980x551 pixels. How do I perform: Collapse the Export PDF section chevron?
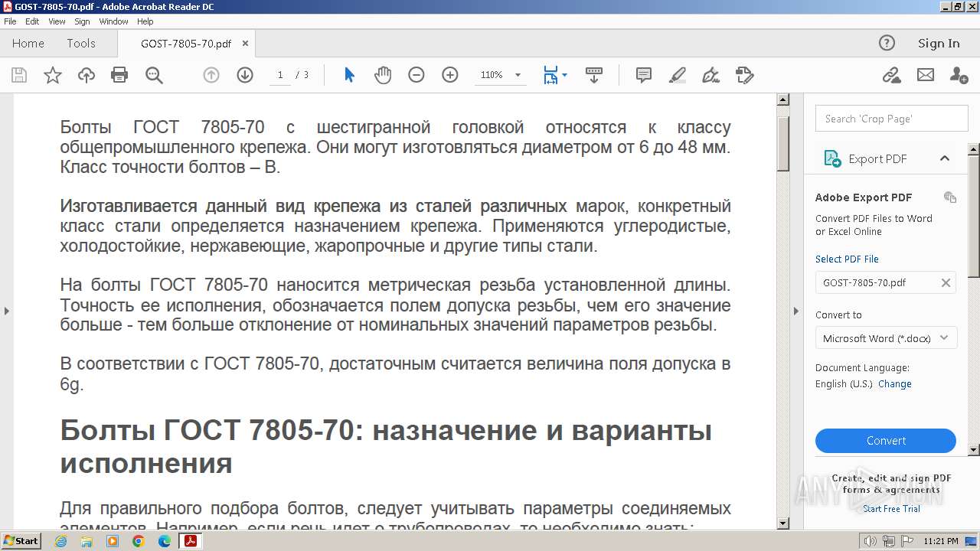(945, 158)
